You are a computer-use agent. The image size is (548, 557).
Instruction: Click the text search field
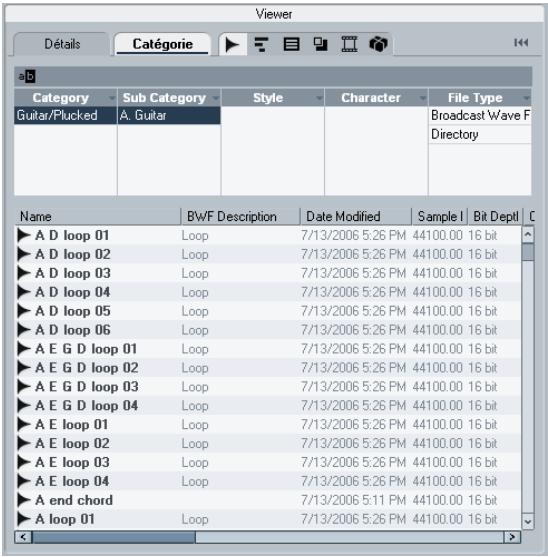tap(273, 76)
